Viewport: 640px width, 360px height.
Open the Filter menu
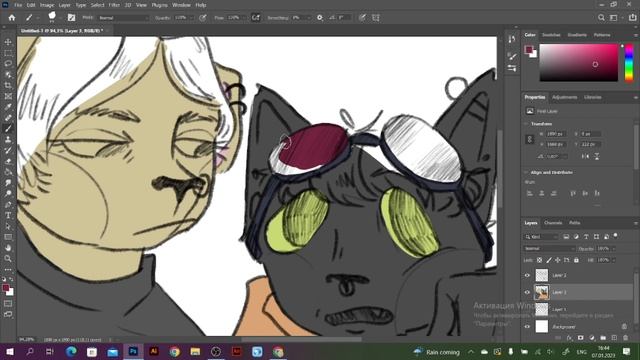point(114,5)
